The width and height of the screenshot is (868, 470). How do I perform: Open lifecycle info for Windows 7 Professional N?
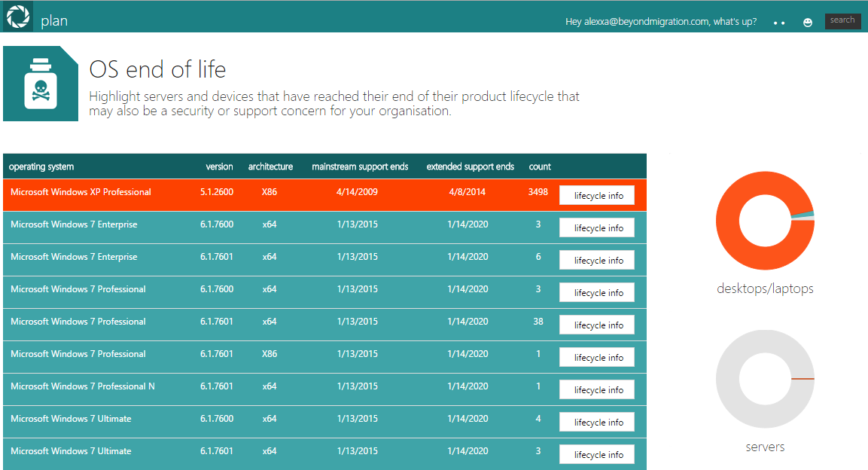(x=597, y=389)
